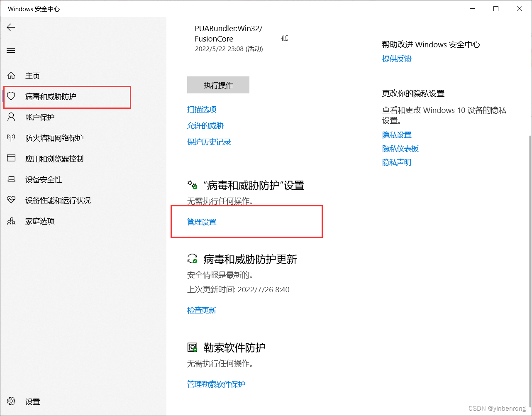Screen dimensions: 532x416
Task: Click the gears icon beside "病毒和威胁防护"设置
Action: click(x=192, y=185)
